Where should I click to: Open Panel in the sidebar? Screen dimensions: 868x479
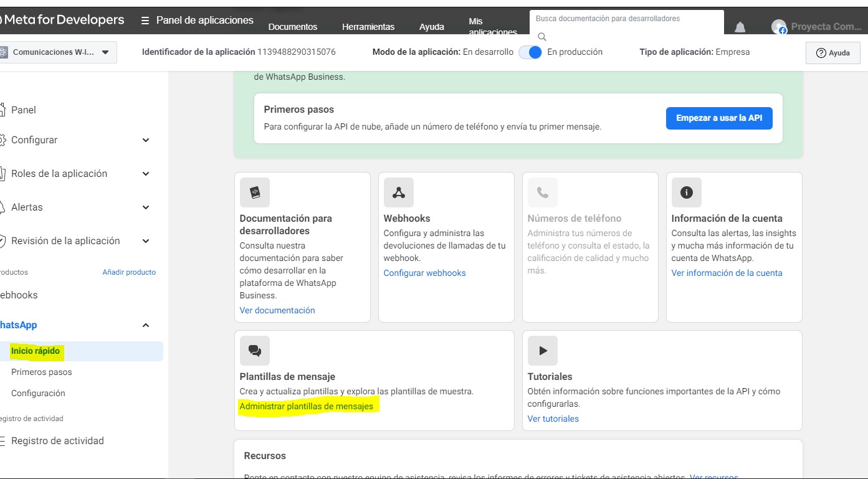coord(24,110)
